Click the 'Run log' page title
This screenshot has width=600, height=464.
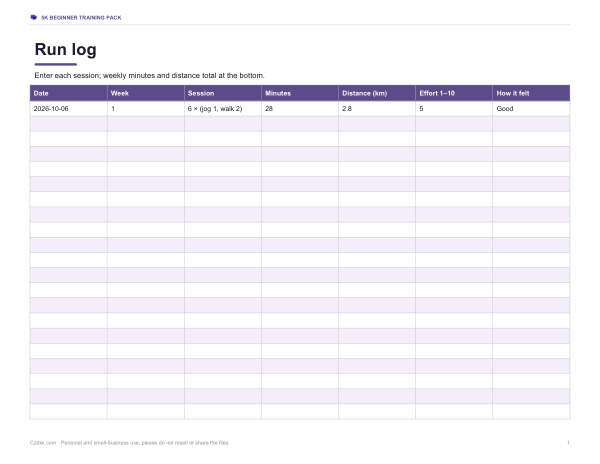(65, 49)
